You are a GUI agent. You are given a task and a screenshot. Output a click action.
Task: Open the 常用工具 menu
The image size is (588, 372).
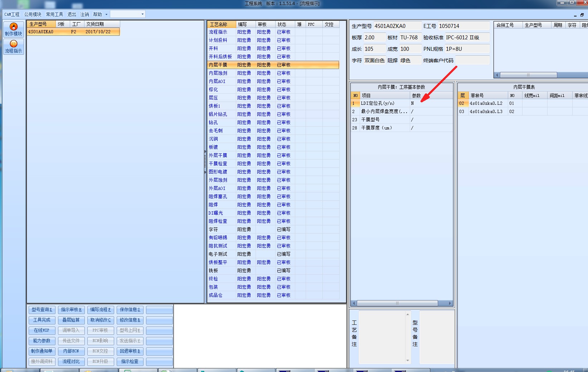click(x=54, y=14)
